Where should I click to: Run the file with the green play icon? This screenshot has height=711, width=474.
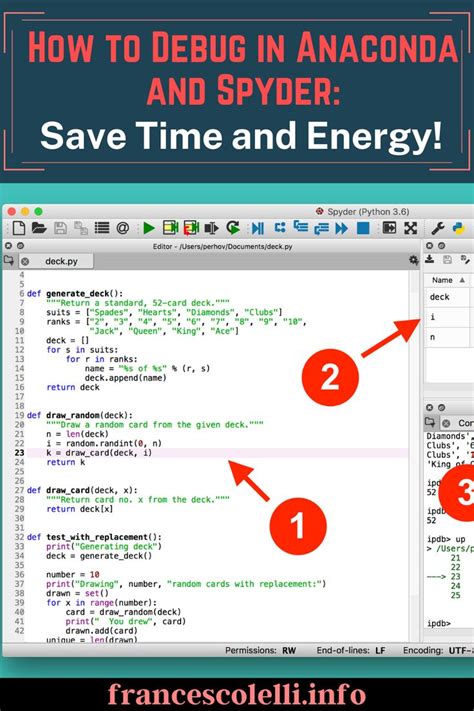coord(149,228)
